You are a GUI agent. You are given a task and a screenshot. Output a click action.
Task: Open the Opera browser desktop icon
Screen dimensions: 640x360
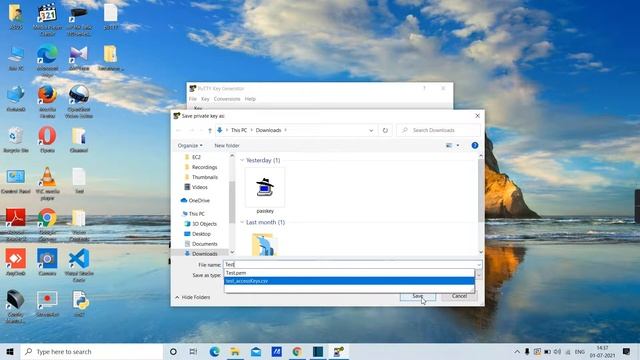tap(47, 140)
